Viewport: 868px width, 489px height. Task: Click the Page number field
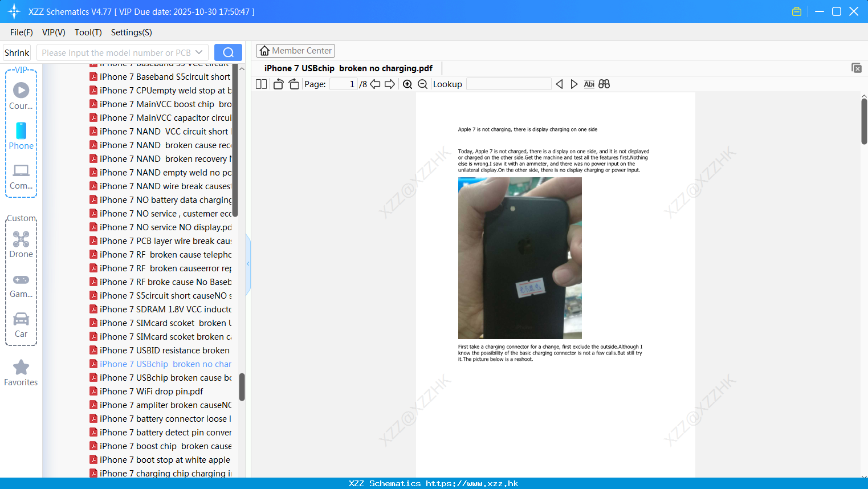[x=343, y=84]
